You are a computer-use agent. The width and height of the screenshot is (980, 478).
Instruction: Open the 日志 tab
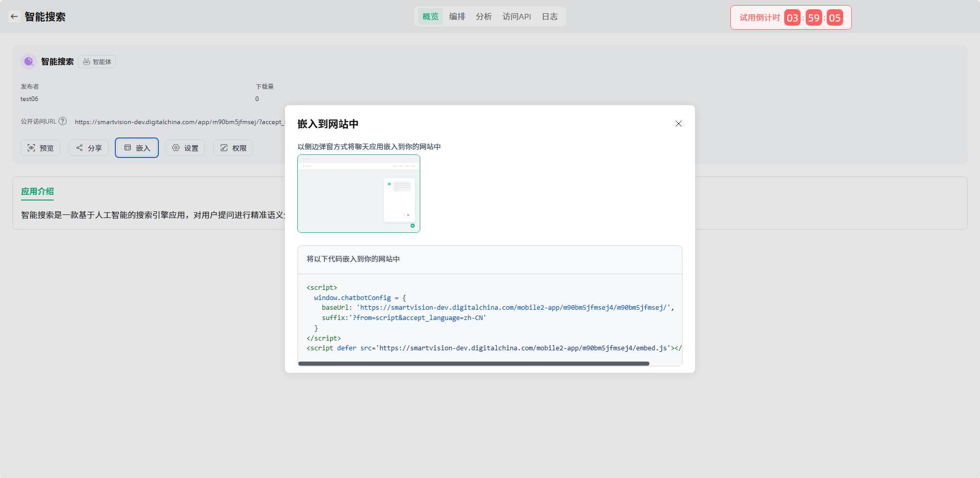[549, 16]
